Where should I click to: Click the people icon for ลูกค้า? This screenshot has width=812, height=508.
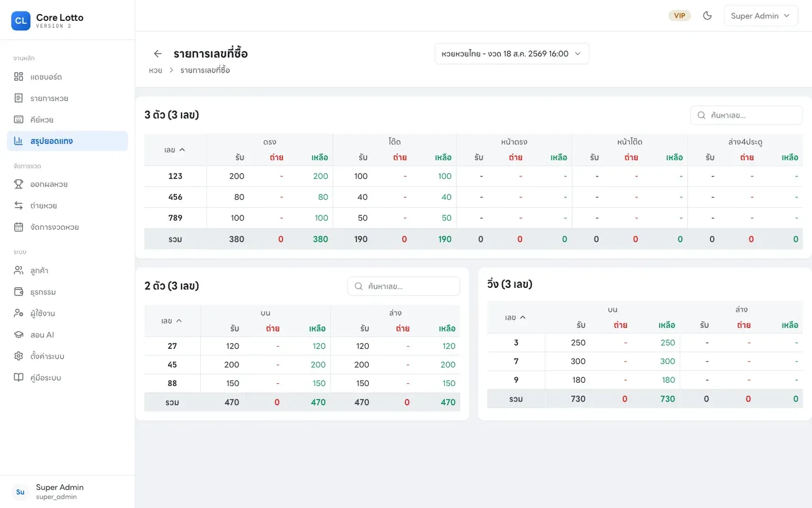19,271
